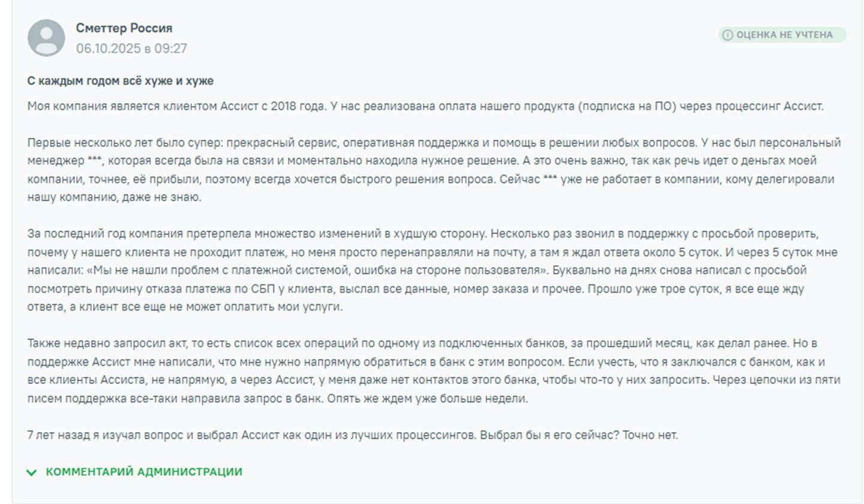Click the author name Сметтер Россия

pyautogui.click(x=124, y=28)
